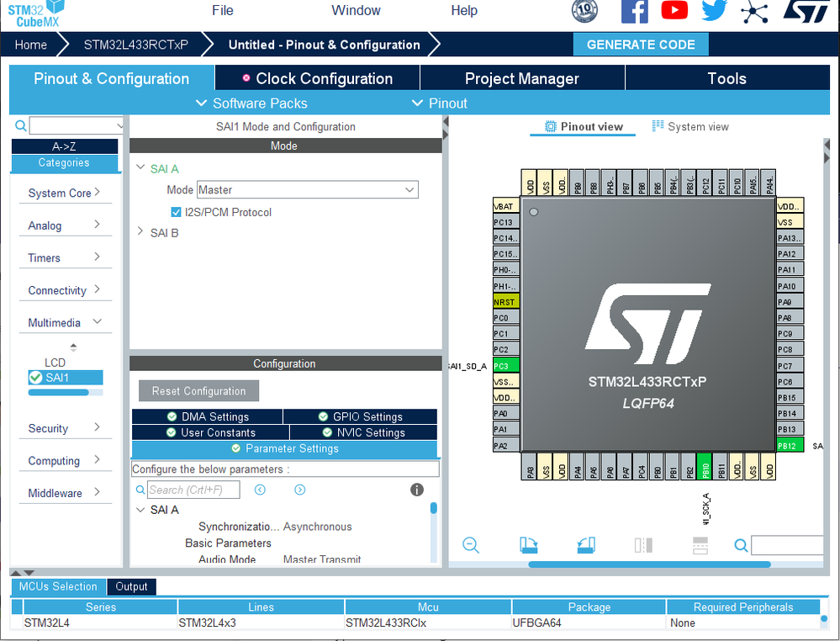Open the SAI A Mode dropdown
This screenshot has width=840, height=641.
[x=308, y=190]
